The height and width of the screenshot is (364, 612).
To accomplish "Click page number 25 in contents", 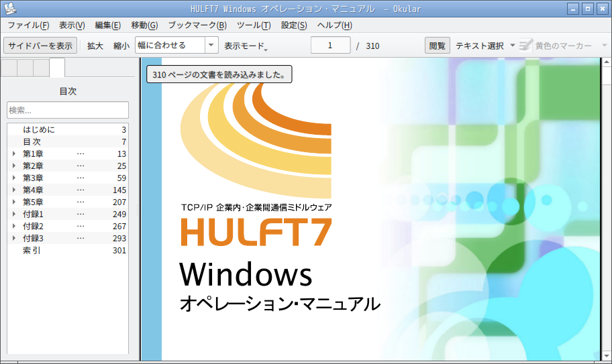I will pyautogui.click(x=121, y=166).
